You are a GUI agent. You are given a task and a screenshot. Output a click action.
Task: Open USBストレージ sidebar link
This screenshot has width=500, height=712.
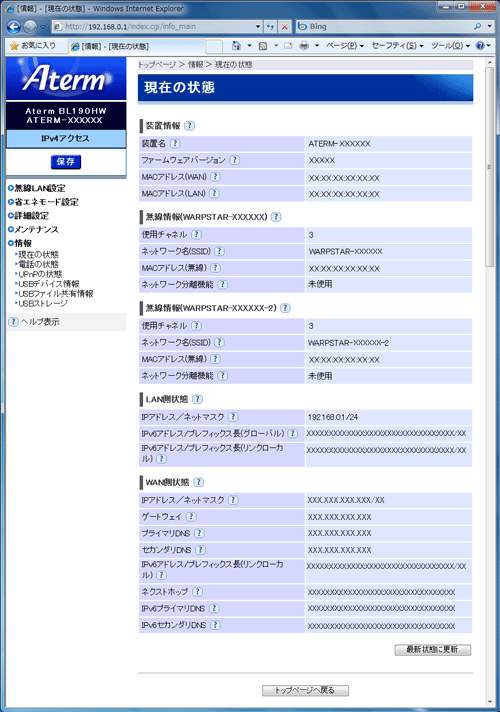pyautogui.click(x=42, y=303)
